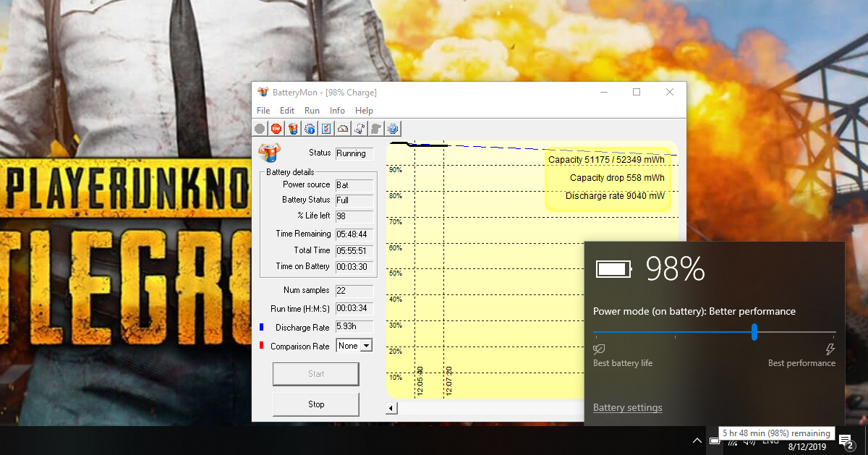The image size is (868, 455).
Task: Click the Time Remaining value 05:48:44
Action: 354,234
